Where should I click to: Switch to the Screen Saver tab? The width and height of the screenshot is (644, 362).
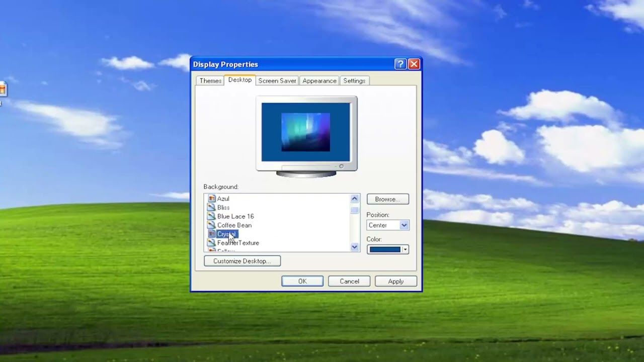point(277,81)
